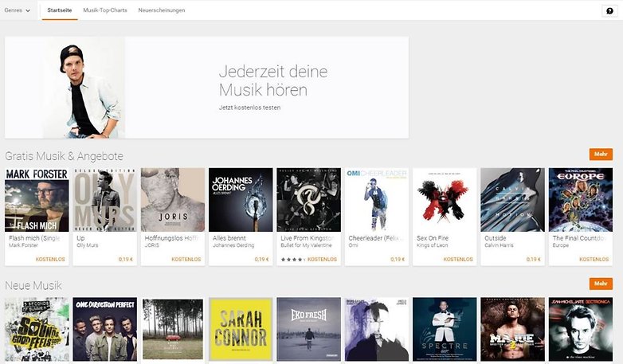Open the purple and white face album cover
The image size is (623, 364).
click(377, 330)
